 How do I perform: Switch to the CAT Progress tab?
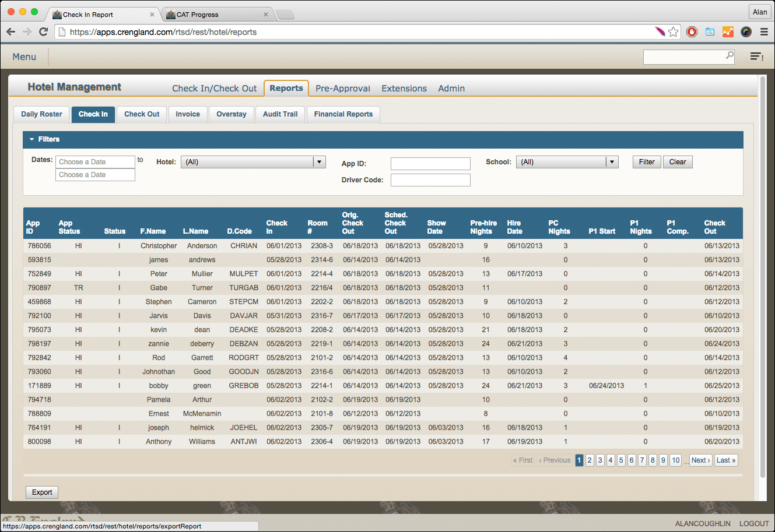(x=216, y=15)
